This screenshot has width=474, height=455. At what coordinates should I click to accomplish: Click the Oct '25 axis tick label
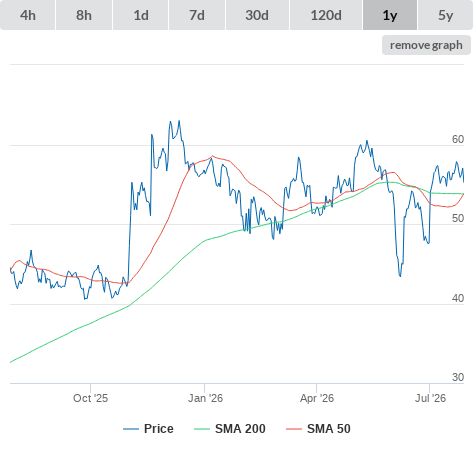point(90,398)
